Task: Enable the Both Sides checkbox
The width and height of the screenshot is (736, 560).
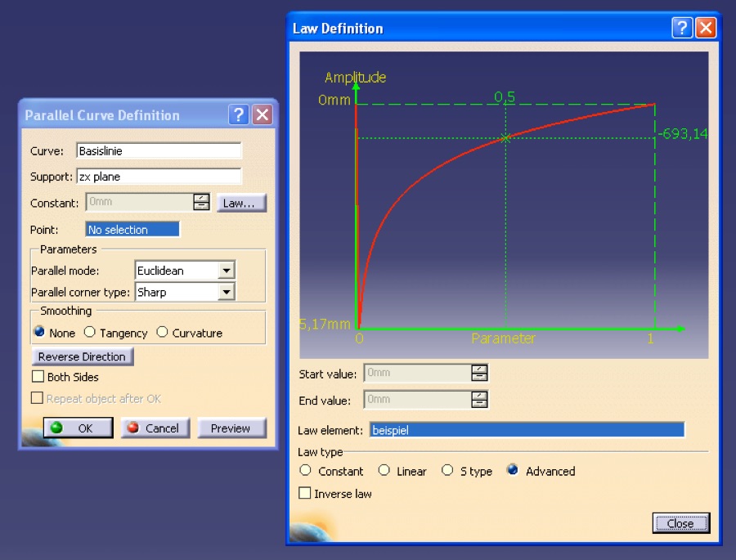Action: [x=38, y=376]
